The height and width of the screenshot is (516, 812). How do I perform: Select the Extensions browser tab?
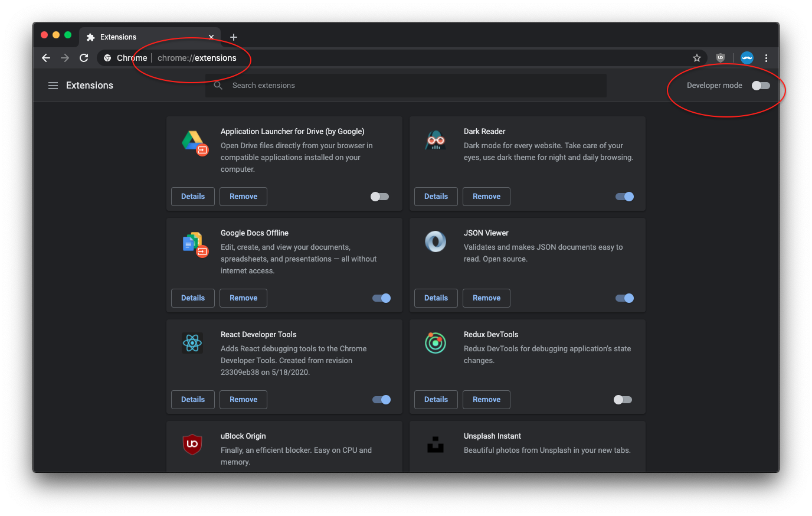150,37
